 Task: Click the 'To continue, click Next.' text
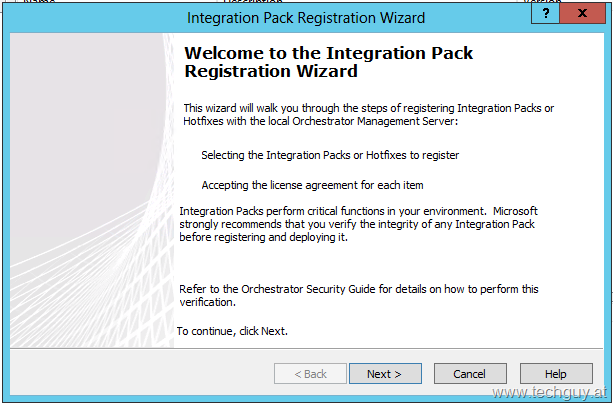[232, 331]
